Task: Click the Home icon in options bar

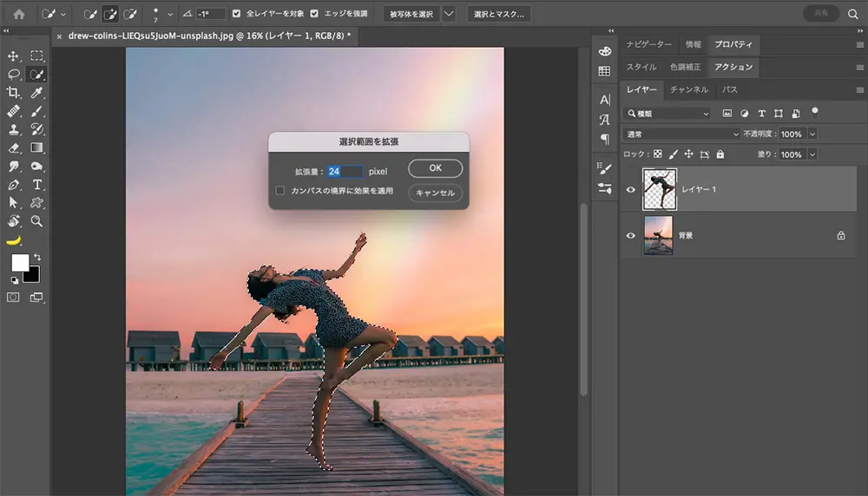Action: coord(18,14)
